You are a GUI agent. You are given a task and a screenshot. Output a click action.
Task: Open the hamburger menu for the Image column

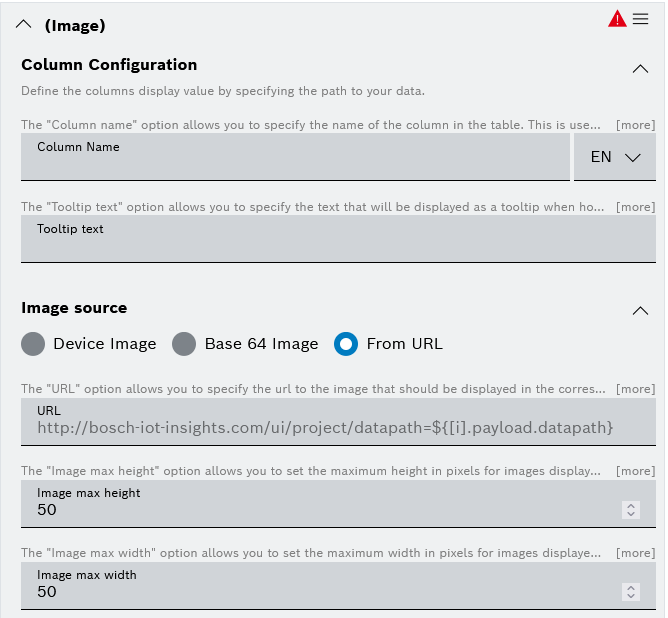tap(640, 19)
